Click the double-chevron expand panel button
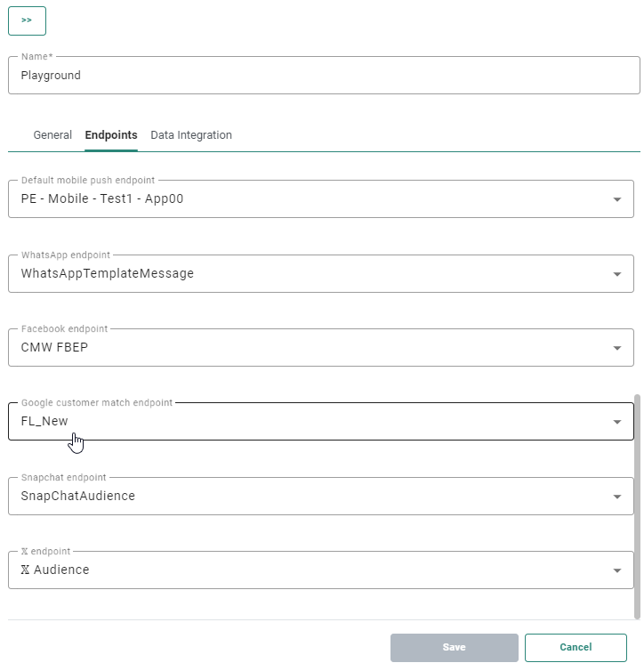Viewport: 644px width, 671px height. pos(27,20)
